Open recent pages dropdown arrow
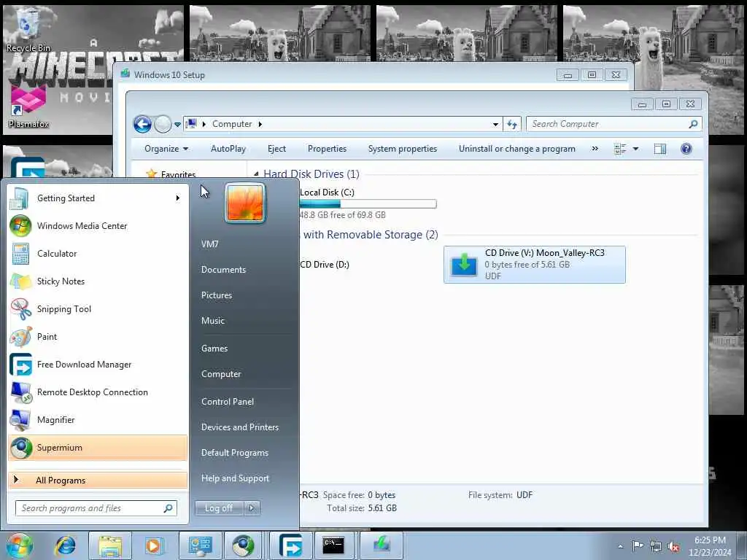The height and width of the screenshot is (560, 747). [177, 125]
